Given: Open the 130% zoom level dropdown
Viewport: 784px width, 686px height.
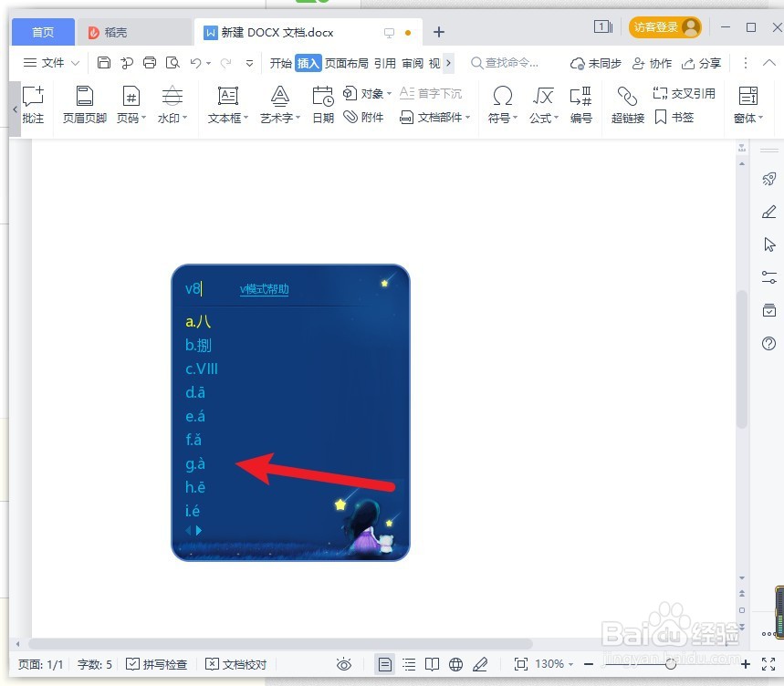Looking at the screenshot, I should 553,664.
